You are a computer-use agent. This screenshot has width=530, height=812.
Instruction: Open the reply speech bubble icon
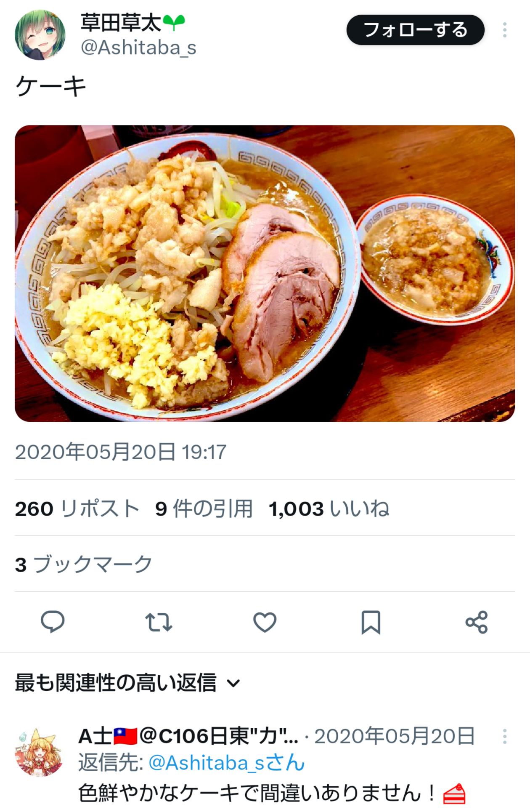[x=53, y=622]
